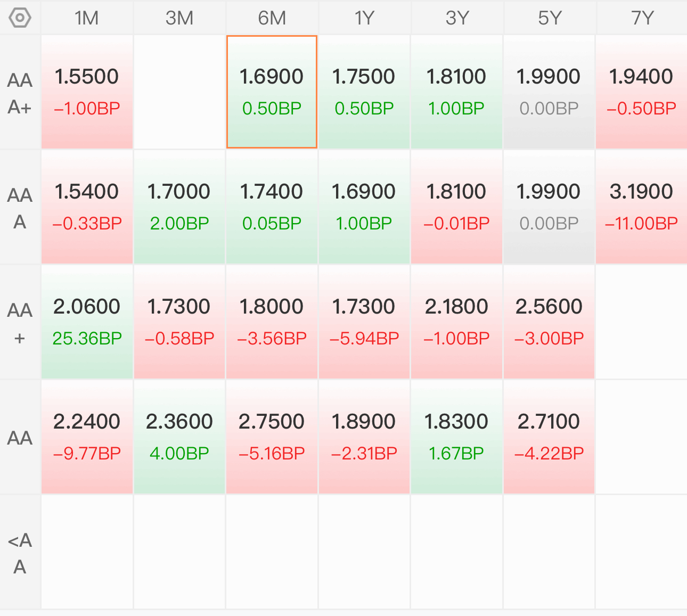Select gray AAA+ 5Y cell 1.9900
This screenshot has height=616, width=687.
pyautogui.click(x=549, y=92)
